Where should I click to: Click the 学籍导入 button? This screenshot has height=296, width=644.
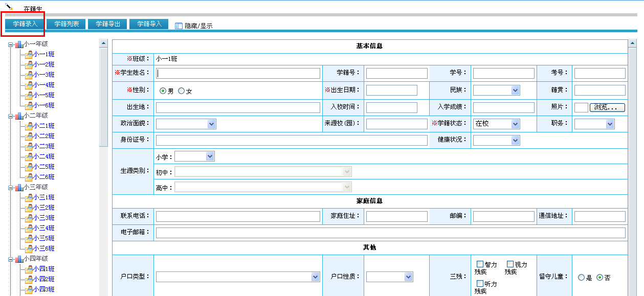(x=148, y=24)
